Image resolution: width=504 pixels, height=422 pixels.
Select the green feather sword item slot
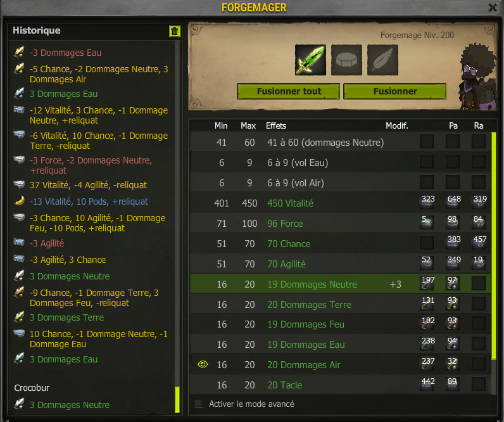pos(310,60)
